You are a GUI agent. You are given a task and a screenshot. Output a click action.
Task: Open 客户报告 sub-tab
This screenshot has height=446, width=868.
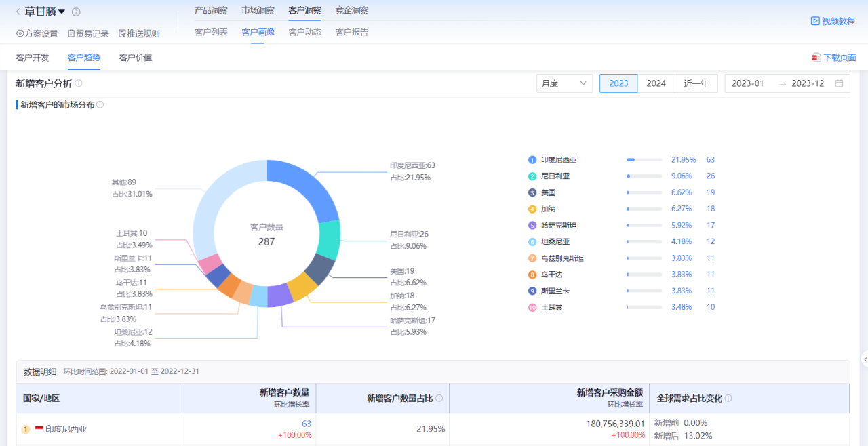click(x=351, y=32)
